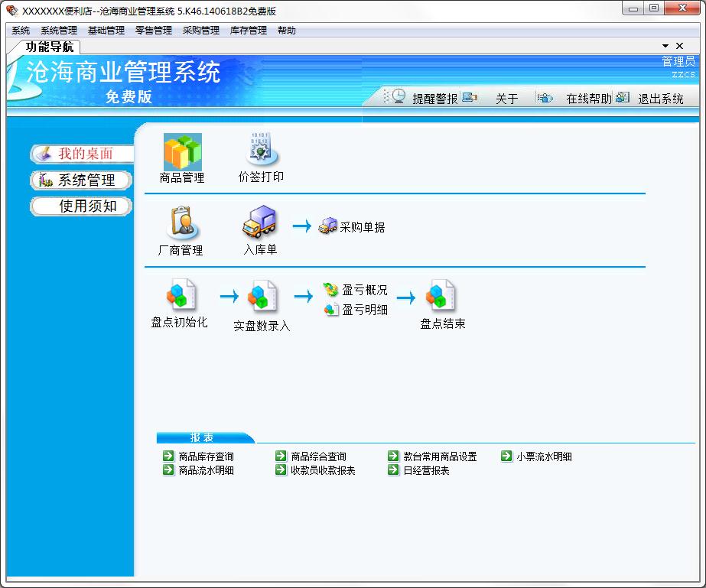This screenshot has height=588, width=706.
Task: Click the 管理员 user label
Action: tap(678, 61)
